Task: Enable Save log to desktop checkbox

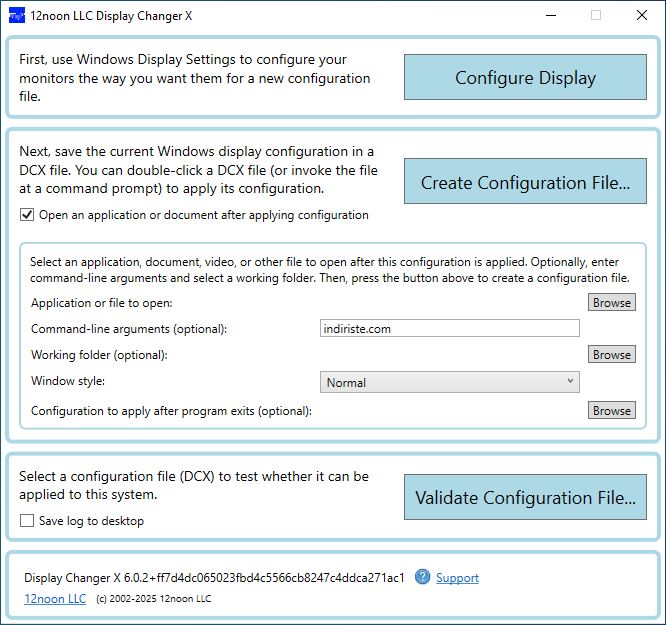Action: 27,520
